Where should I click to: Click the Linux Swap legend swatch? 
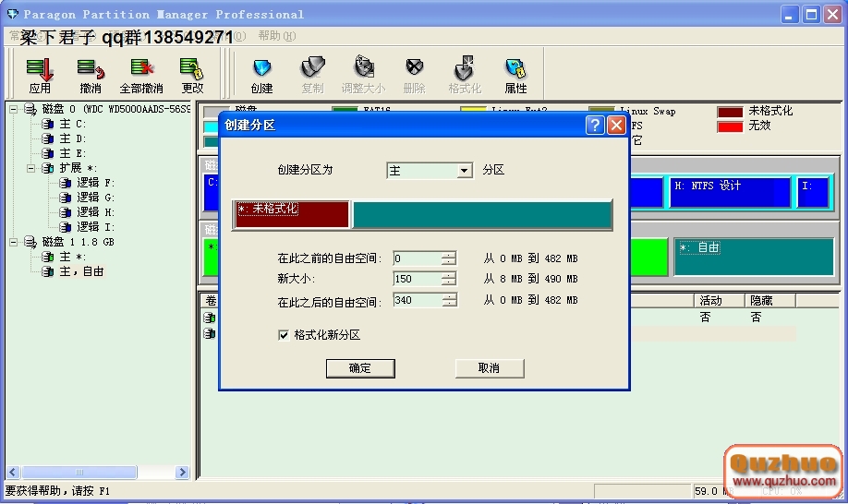[601, 111]
